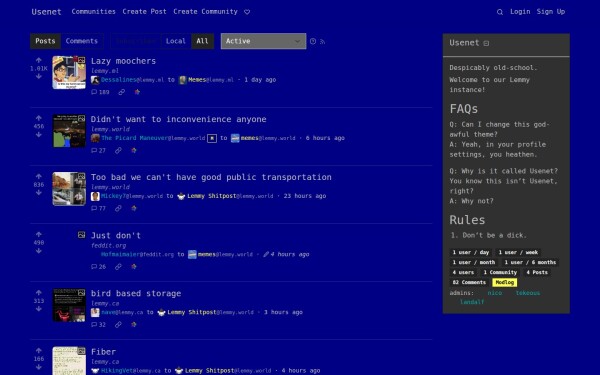This screenshot has height=375, width=600.
Task: Open the Active sort dropdown
Action: pyautogui.click(x=263, y=41)
